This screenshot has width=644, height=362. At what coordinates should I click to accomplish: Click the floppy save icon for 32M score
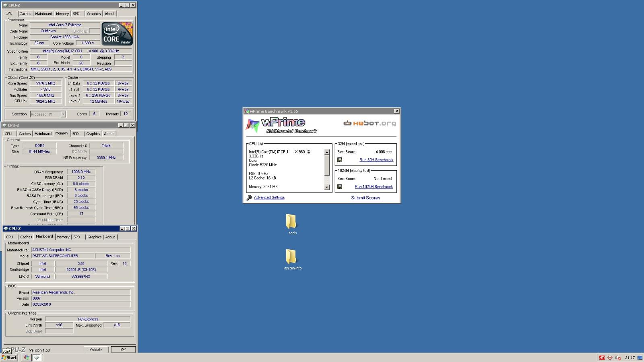[x=340, y=160]
